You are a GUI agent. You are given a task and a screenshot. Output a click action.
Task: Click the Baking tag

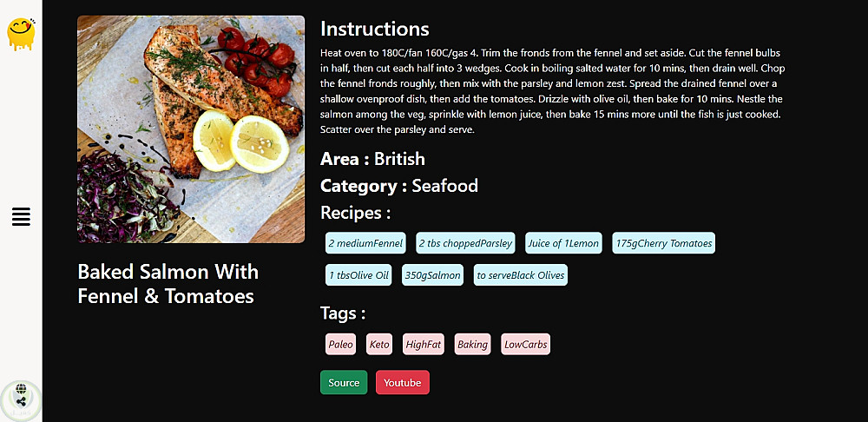[x=472, y=345]
